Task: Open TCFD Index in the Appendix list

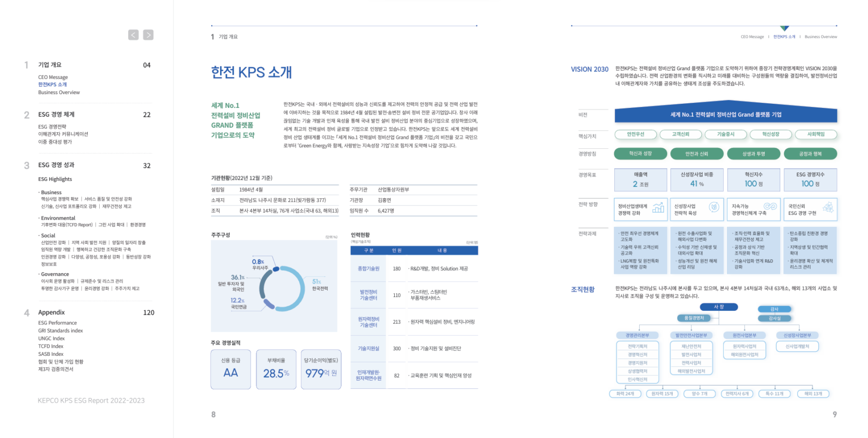Action: point(51,347)
